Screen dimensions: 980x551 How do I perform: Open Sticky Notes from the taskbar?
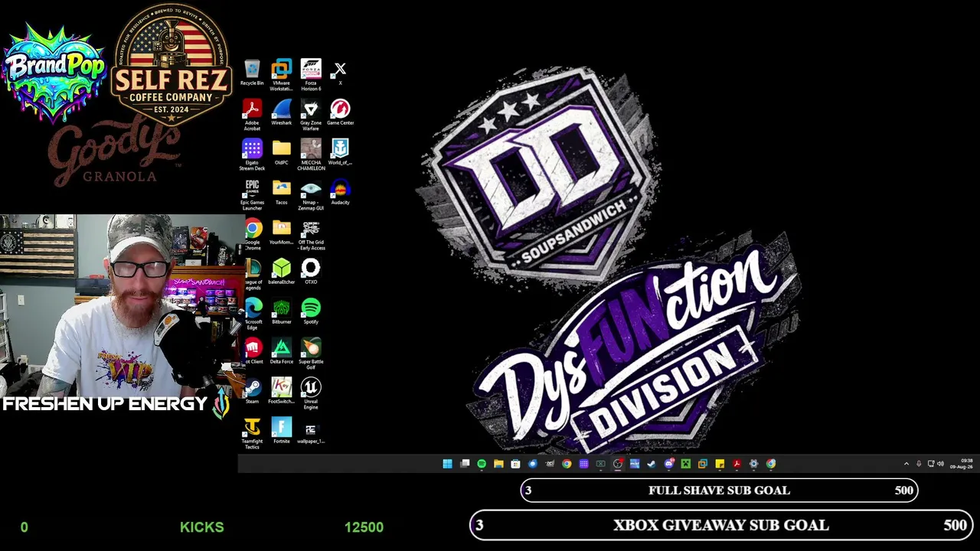coord(720,464)
